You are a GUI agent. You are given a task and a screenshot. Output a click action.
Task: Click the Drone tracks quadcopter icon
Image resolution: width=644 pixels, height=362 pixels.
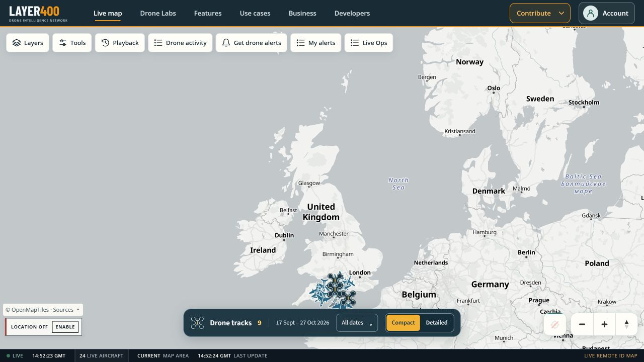tap(197, 323)
